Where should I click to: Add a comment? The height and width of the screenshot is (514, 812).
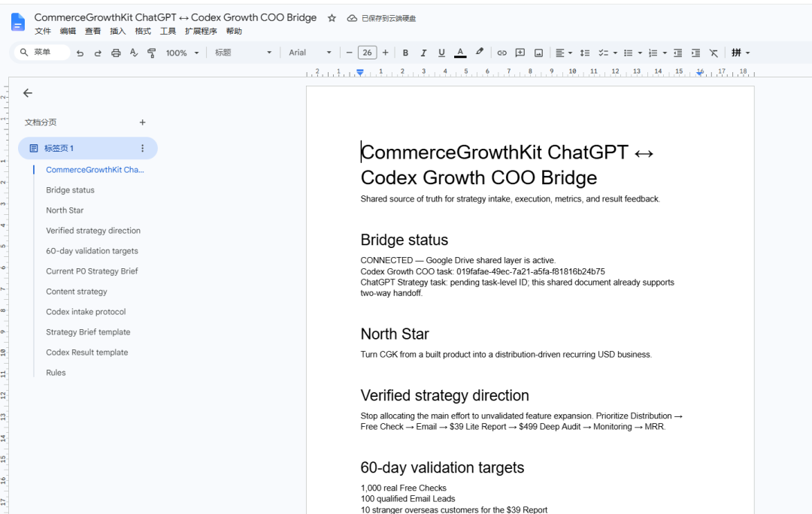coord(520,53)
